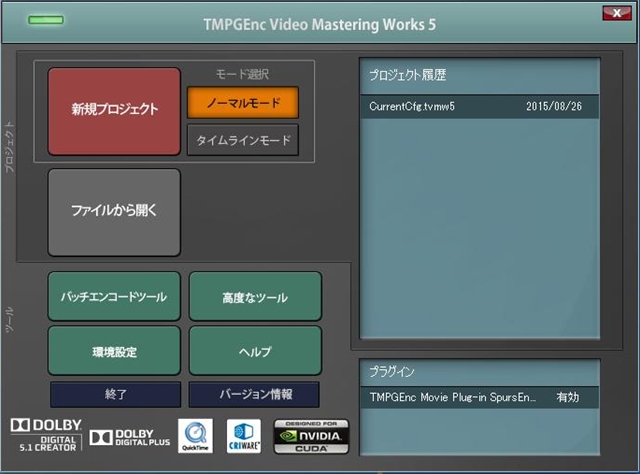
Task: Select ノーマルモード (normal mode)
Action: pyautogui.click(x=243, y=102)
